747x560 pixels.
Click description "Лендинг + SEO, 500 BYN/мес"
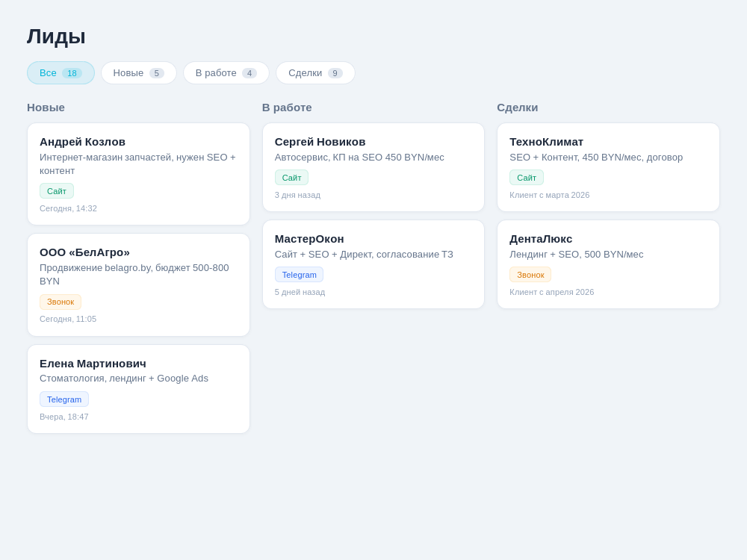coord(577,255)
